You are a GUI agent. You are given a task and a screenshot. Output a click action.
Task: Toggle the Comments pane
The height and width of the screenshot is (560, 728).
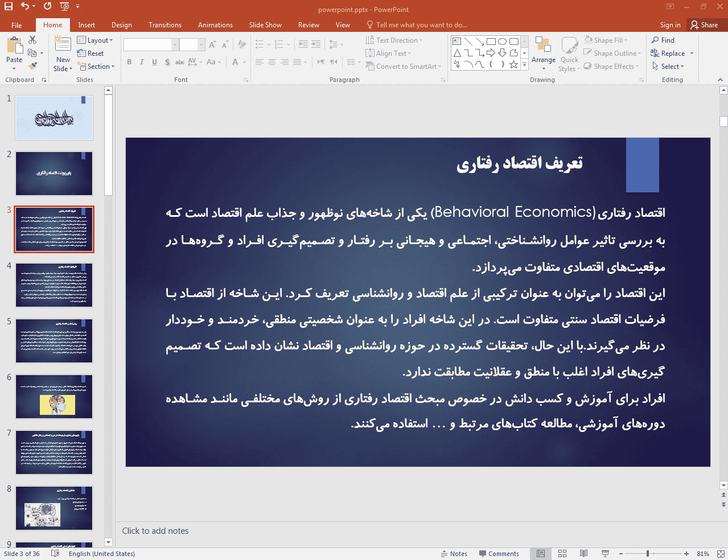click(x=499, y=554)
